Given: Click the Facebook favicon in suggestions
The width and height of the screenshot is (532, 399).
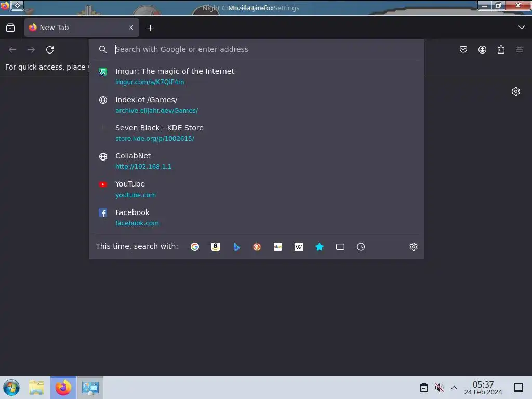Looking at the screenshot, I should (103, 212).
